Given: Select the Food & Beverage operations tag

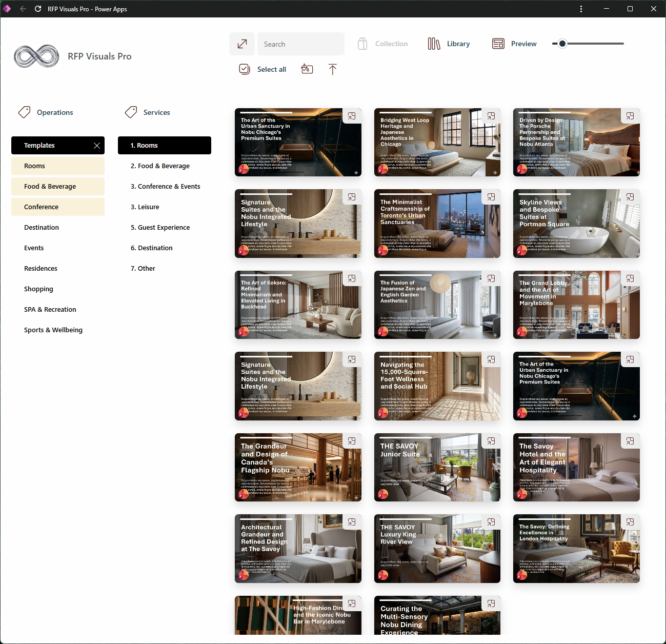Looking at the screenshot, I should point(58,187).
